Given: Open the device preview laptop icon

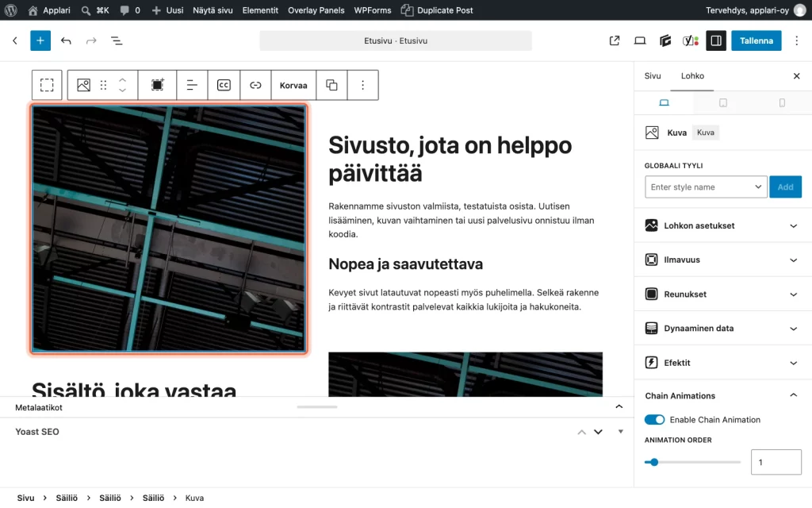Looking at the screenshot, I should click(x=640, y=40).
